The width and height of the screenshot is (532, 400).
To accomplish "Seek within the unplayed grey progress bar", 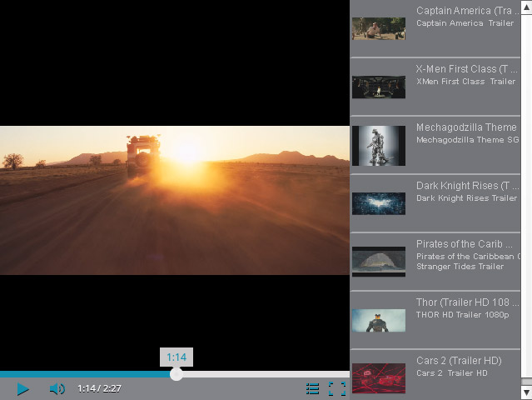I will 266,374.
